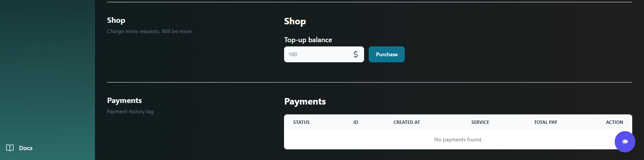Click the large Payments heading above table
The image size is (644, 160).
tap(305, 101)
